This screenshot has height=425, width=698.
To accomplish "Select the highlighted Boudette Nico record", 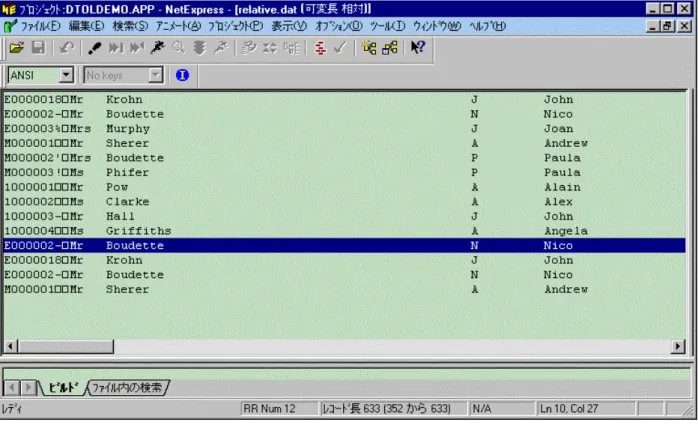I will (x=344, y=245).
